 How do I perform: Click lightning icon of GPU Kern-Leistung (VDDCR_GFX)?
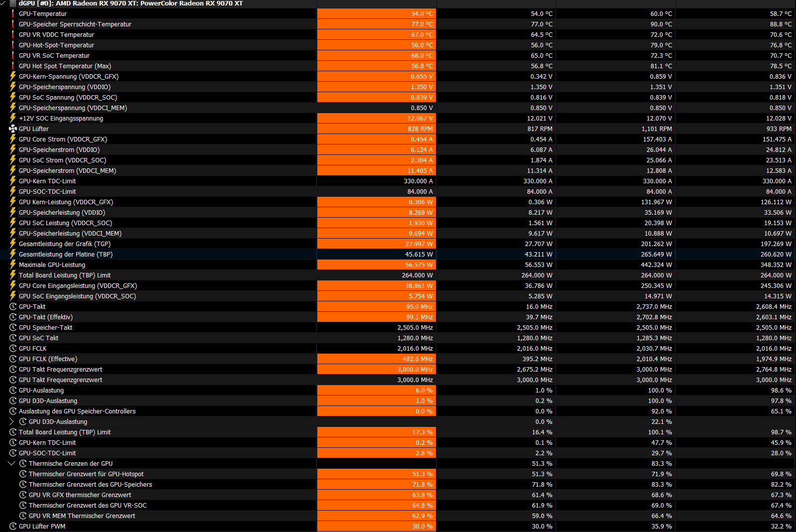coord(13,202)
